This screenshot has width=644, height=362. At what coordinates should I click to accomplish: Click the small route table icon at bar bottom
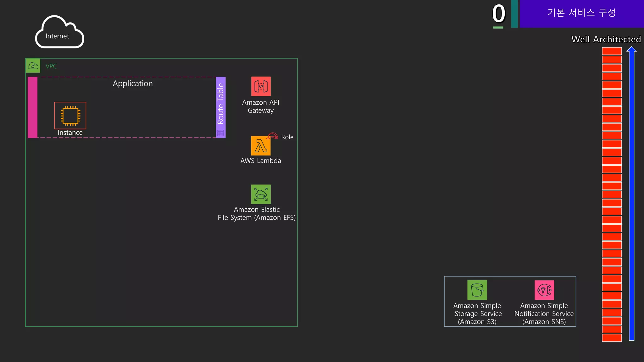point(221,133)
